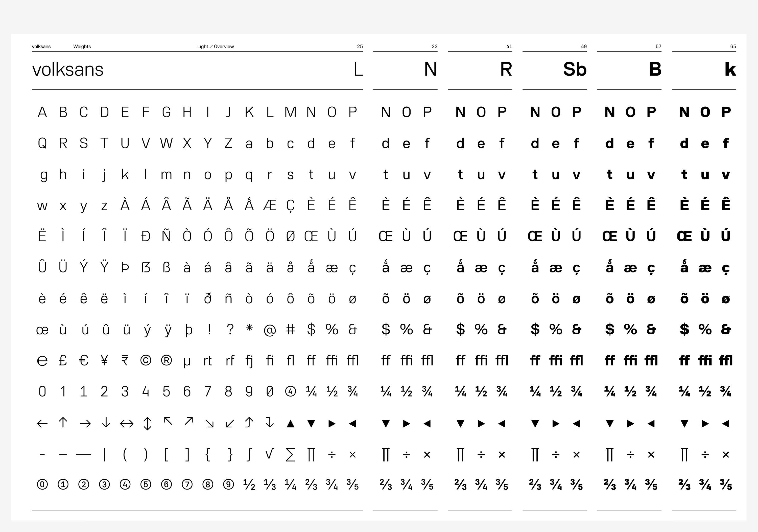
Task: Click the capital letter W glyph
Action: coord(167,143)
